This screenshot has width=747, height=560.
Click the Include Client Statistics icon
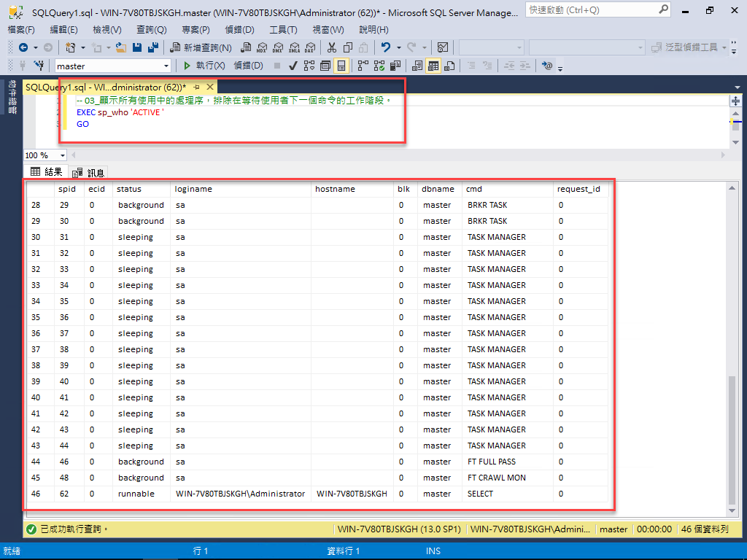tap(395, 65)
